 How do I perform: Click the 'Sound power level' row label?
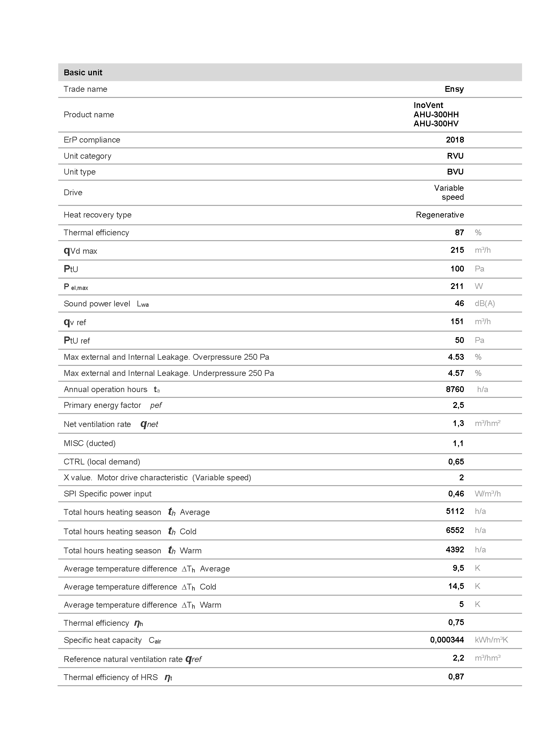97,304
